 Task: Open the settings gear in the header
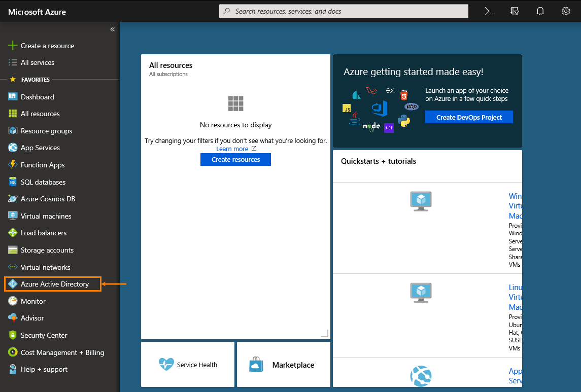point(566,11)
